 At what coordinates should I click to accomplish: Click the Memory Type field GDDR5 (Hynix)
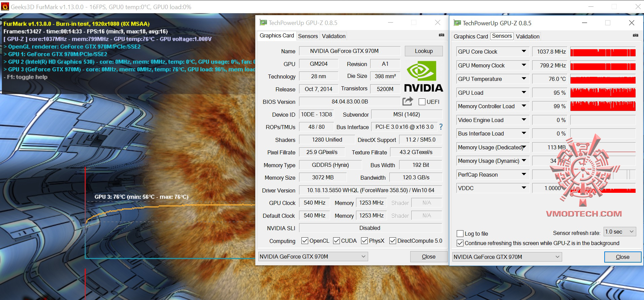pyautogui.click(x=330, y=165)
